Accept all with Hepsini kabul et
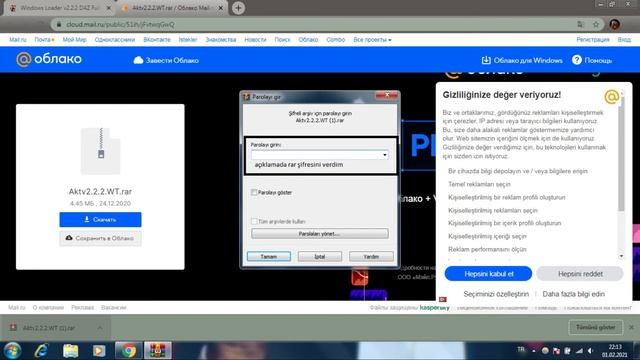The image size is (640, 360). coord(488,273)
